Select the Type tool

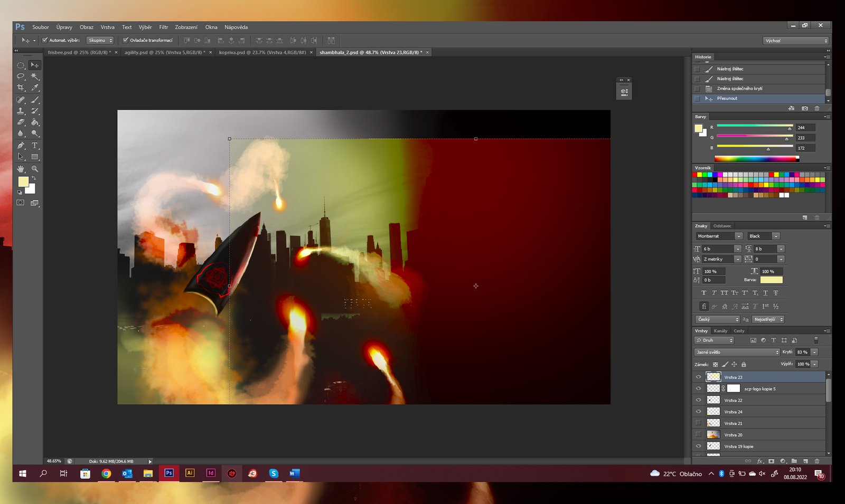[34, 146]
